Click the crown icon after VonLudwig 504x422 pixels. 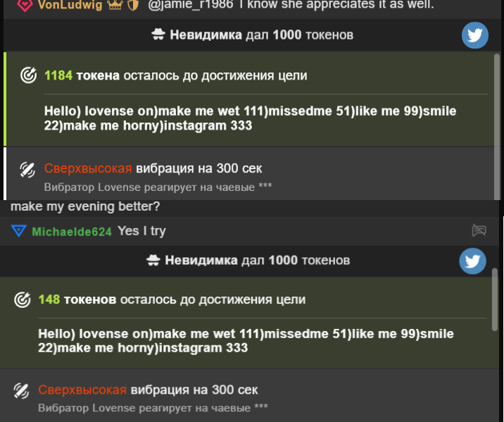coord(115,5)
